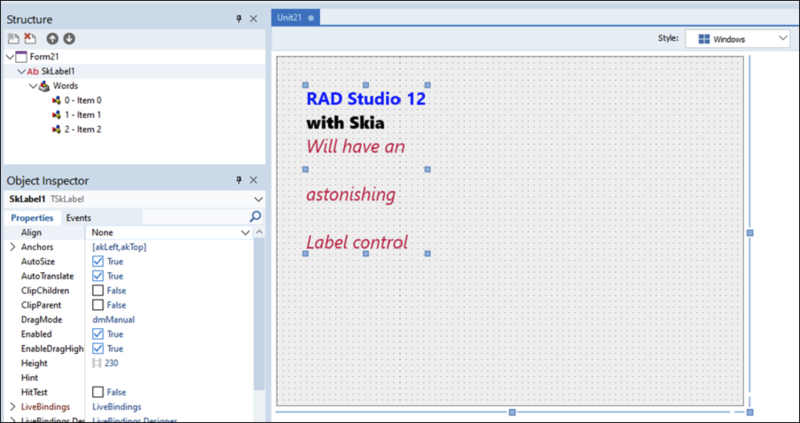This screenshot has width=800, height=423.
Task: Click the 'Will have an' text on form
Action: tap(356, 147)
